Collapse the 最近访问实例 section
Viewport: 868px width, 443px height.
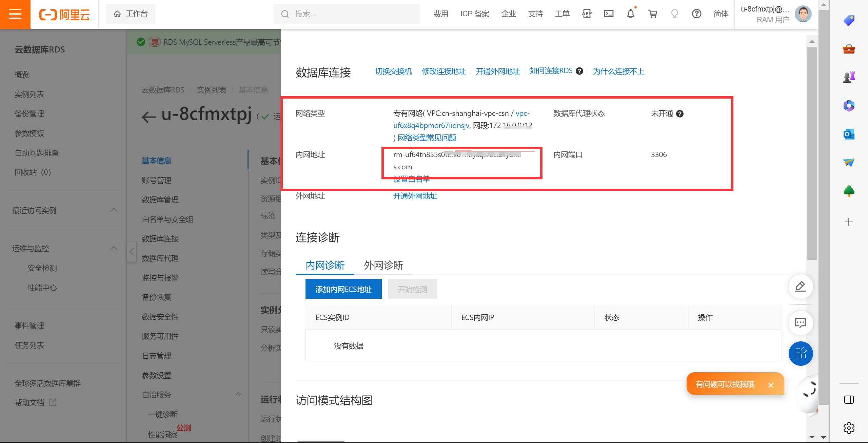pyautogui.click(x=114, y=210)
